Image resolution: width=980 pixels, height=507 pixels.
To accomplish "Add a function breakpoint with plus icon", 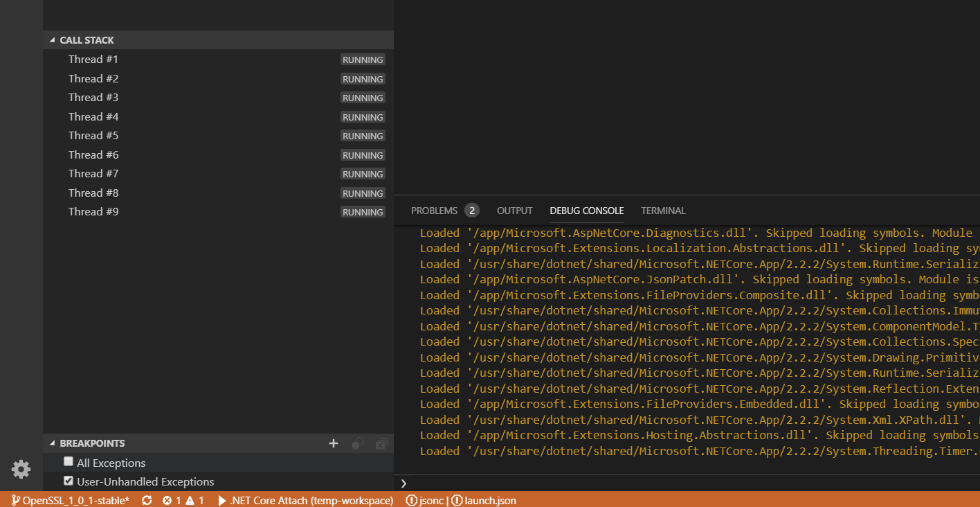I will click(334, 443).
